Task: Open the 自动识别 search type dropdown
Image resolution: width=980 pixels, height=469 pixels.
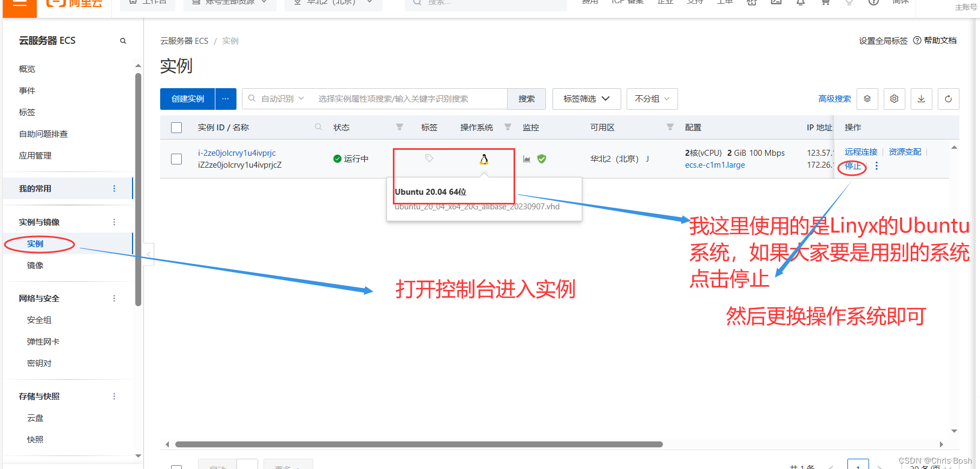Action: pos(282,99)
